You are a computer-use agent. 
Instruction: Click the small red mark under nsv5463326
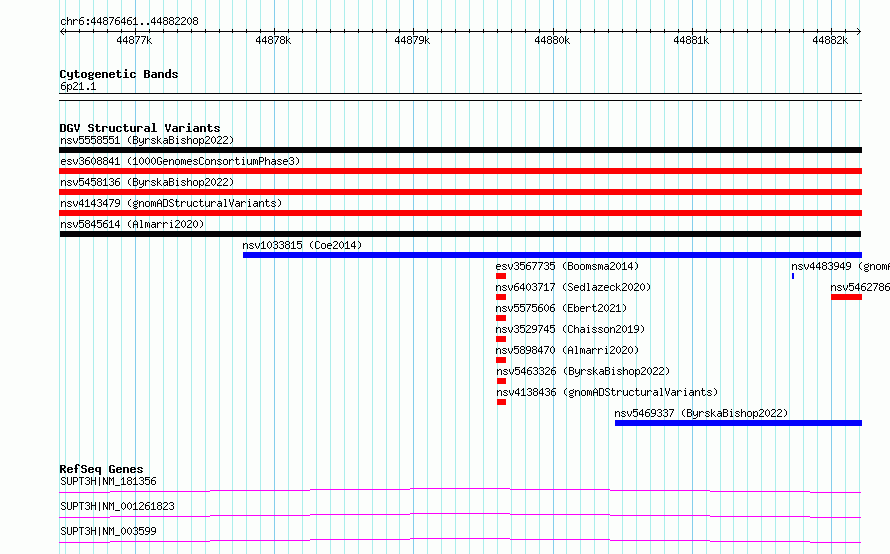(x=501, y=381)
